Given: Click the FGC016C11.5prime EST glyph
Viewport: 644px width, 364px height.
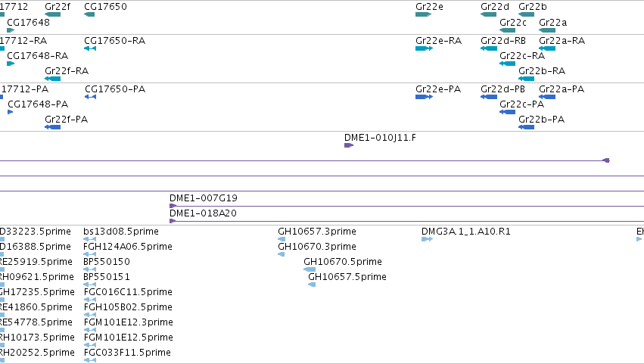Looking at the screenshot, I should [x=90, y=300].
